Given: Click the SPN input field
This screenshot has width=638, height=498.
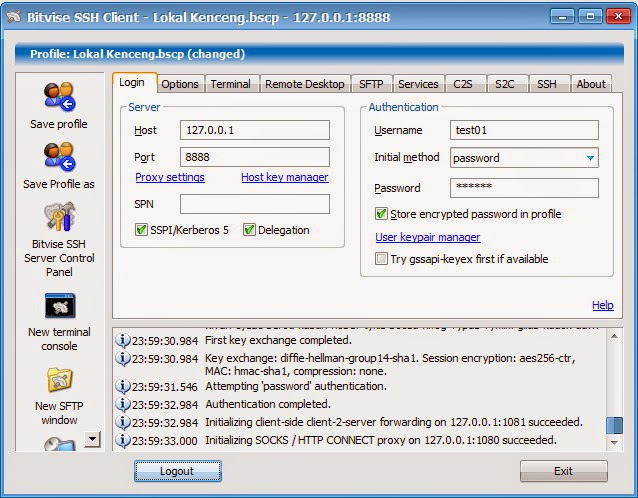Looking at the screenshot, I should (255, 203).
